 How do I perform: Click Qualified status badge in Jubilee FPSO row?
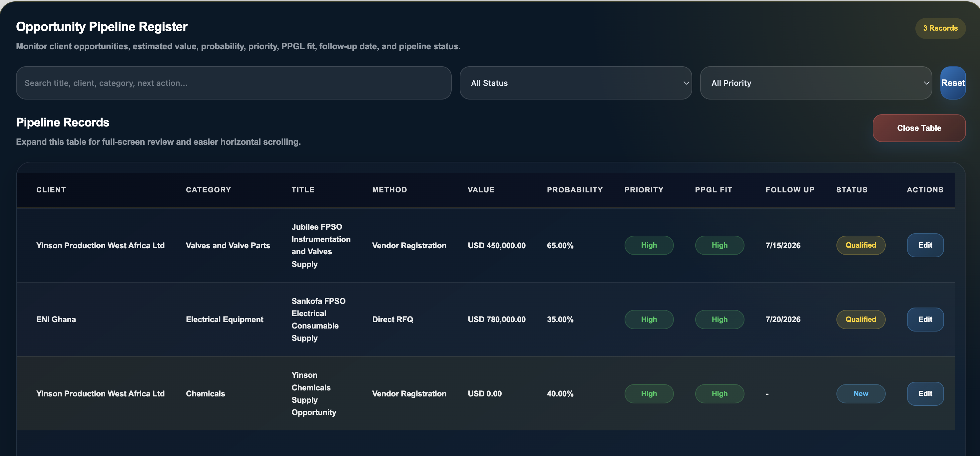pos(860,245)
